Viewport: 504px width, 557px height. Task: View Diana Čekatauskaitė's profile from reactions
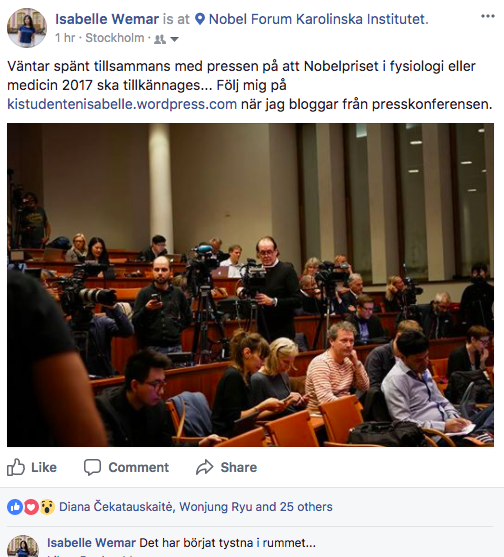[117, 507]
